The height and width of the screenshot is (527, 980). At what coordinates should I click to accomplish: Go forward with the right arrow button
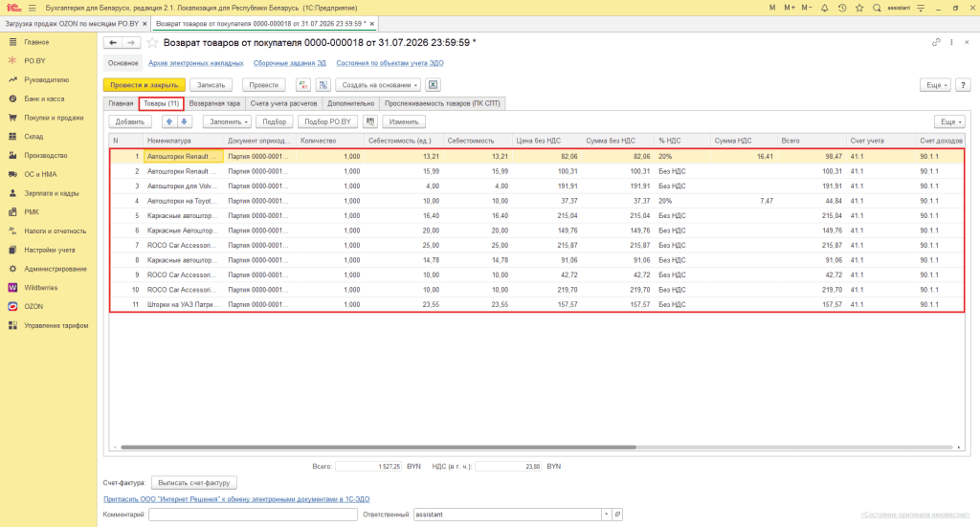click(130, 42)
